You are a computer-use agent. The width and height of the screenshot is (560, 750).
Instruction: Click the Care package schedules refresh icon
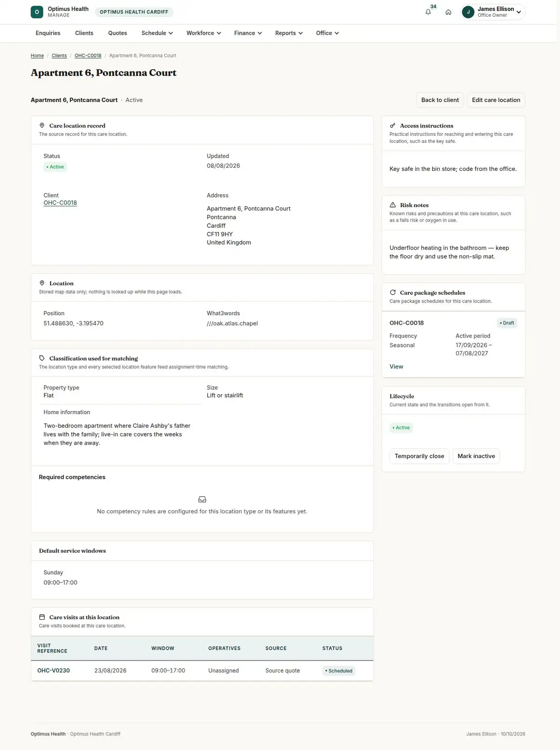(x=393, y=292)
